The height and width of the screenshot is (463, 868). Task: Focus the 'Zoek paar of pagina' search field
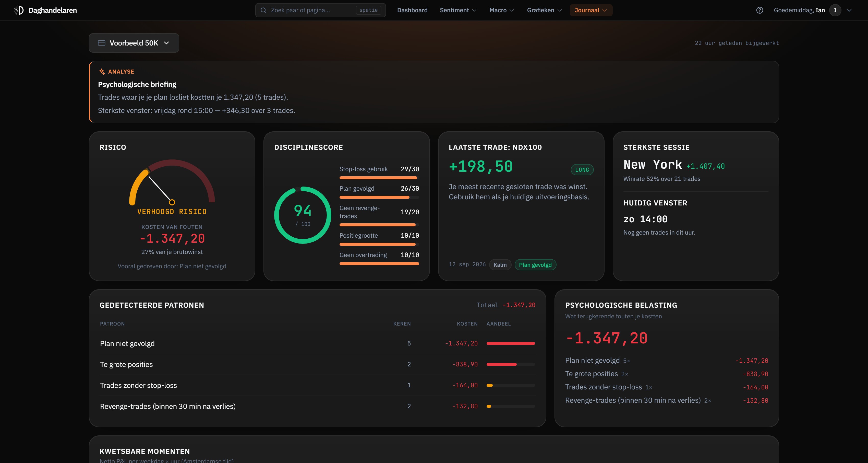point(320,10)
